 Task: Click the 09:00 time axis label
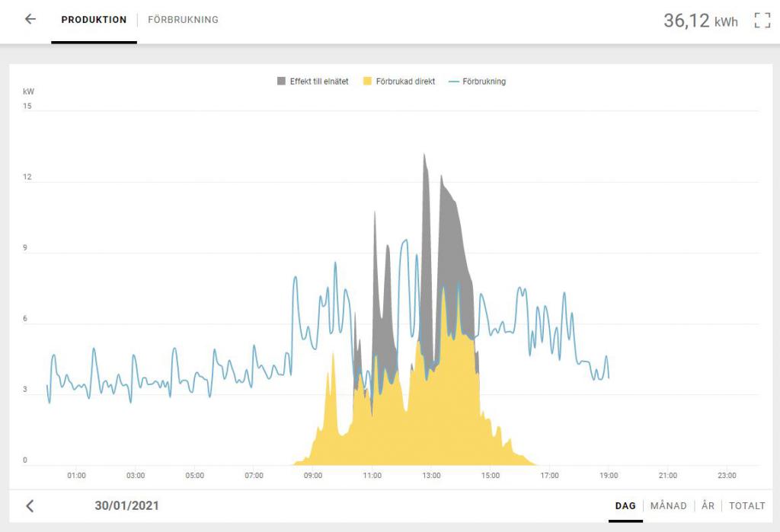click(313, 476)
